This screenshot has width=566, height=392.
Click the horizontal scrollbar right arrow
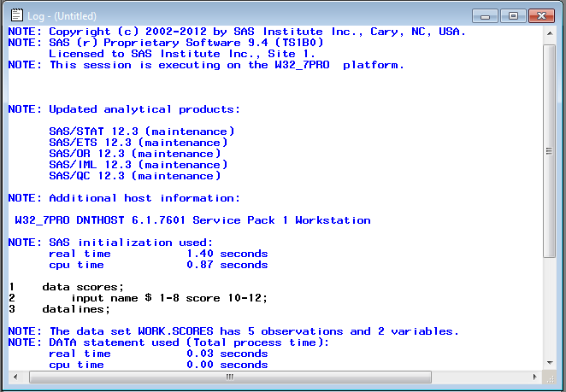pos(535,377)
